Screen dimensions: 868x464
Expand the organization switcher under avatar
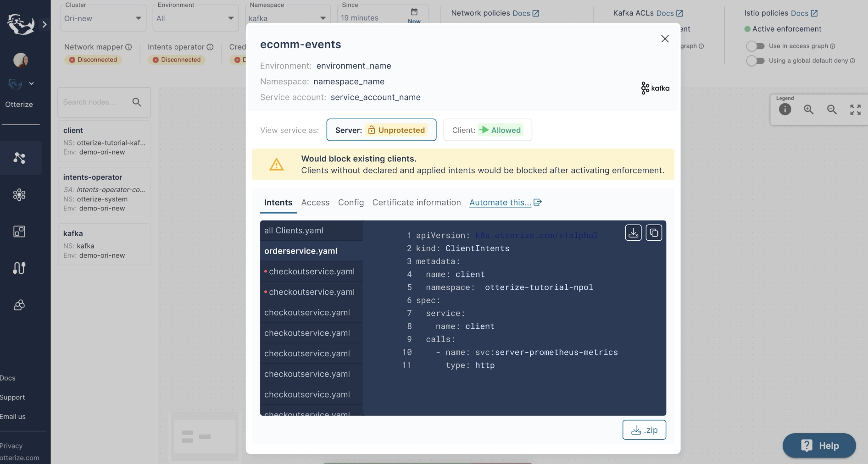coord(31,83)
